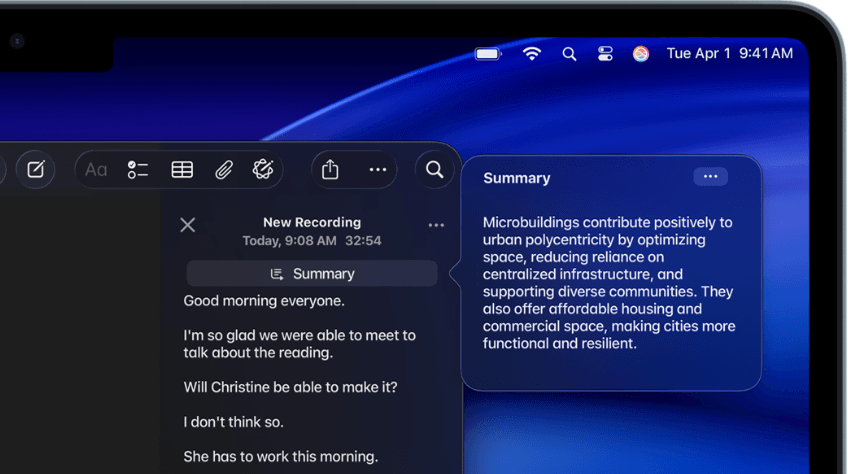Select transcript line "Good morning everyone."
The width and height of the screenshot is (848, 474).
(x=264, y=301)
